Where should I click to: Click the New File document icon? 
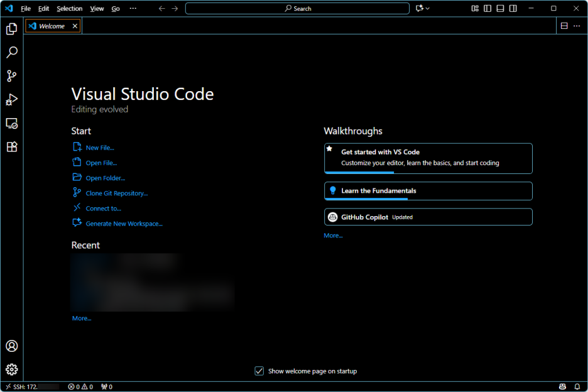pos(77,146)
